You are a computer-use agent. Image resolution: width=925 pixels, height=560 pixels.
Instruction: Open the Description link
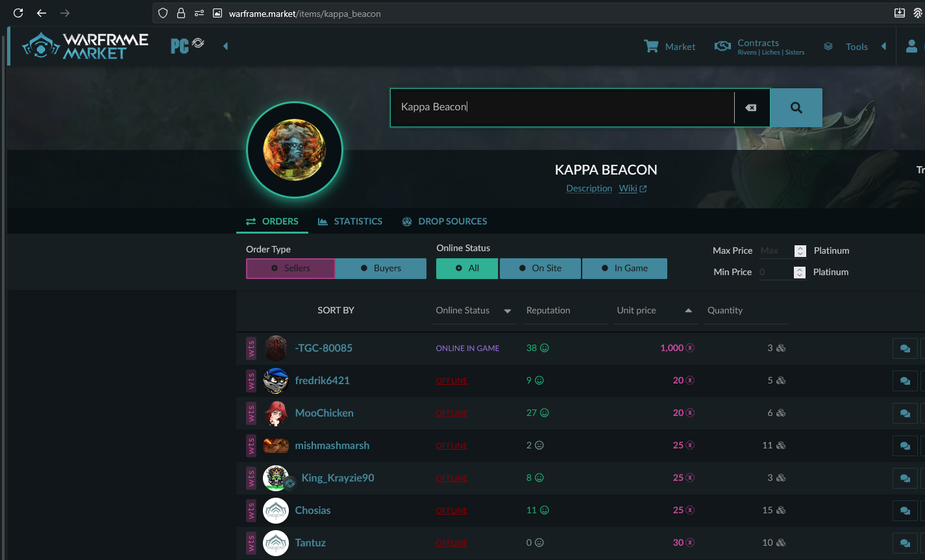tap(589, 188)
